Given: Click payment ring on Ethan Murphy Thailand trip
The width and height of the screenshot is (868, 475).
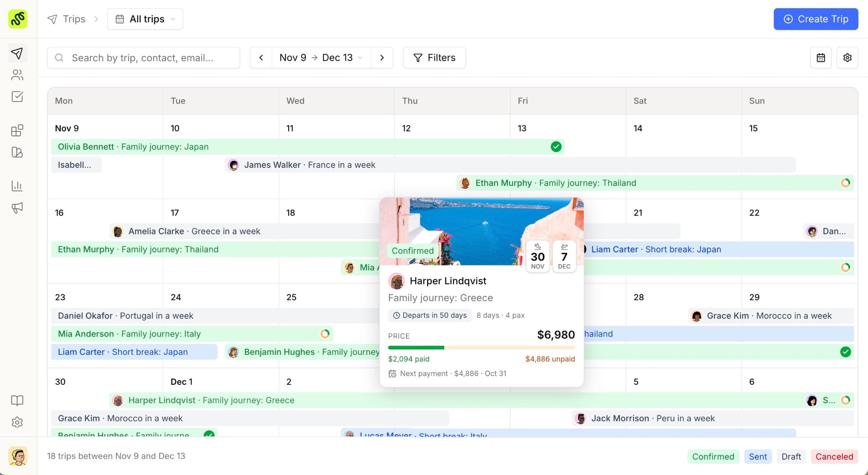Looking at the screenshot, I should tap(845, 183).
